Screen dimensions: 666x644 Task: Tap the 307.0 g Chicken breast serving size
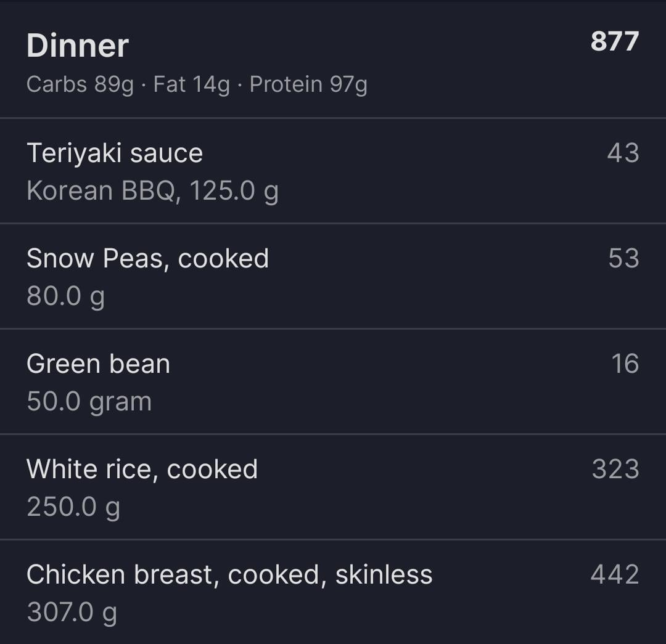[x=72, y=613]
